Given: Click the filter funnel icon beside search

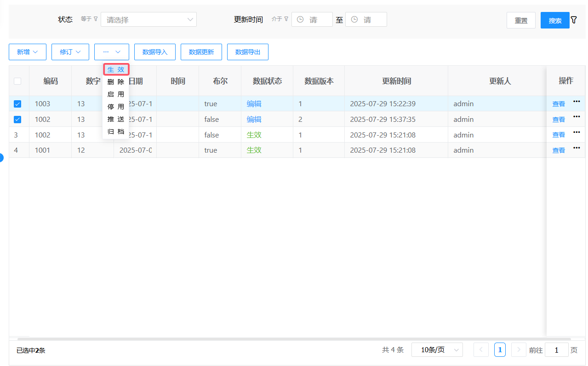Looking at the screenshot, I should pyautogui.click(x=574, y=20).
